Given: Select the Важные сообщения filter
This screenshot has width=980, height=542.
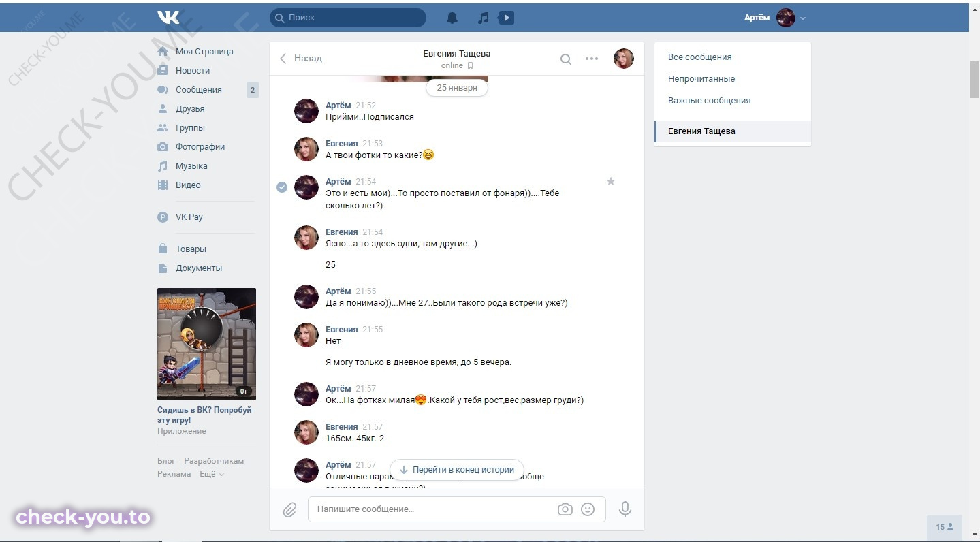Looking at the screenshot, I should tap(732, 101).
